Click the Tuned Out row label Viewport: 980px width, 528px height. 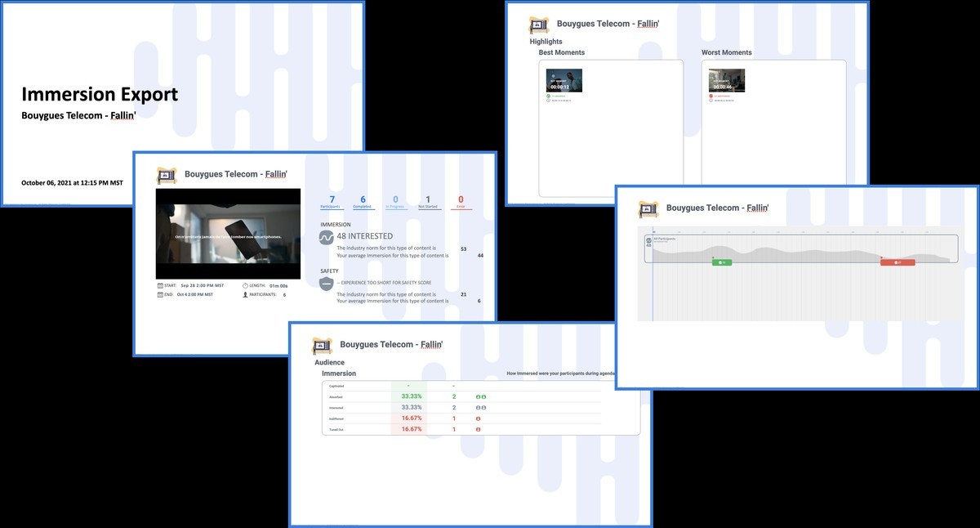[x=336, y=429]
